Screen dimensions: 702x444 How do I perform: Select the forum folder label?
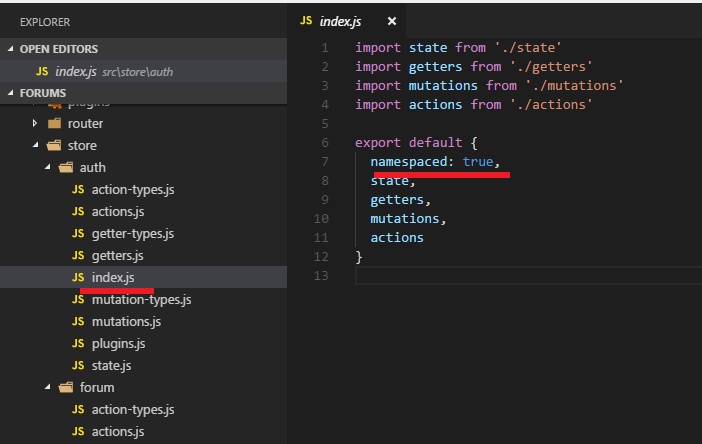97,388
